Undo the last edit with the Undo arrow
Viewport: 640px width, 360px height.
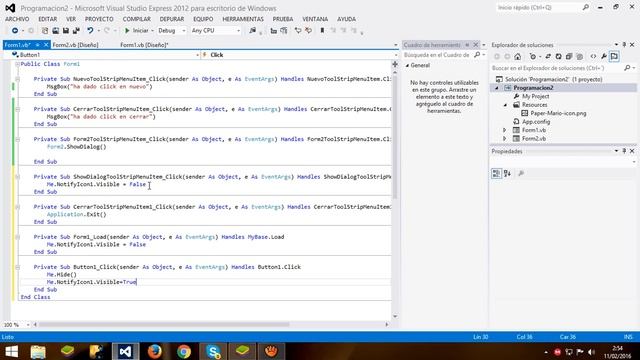(90, 31)
